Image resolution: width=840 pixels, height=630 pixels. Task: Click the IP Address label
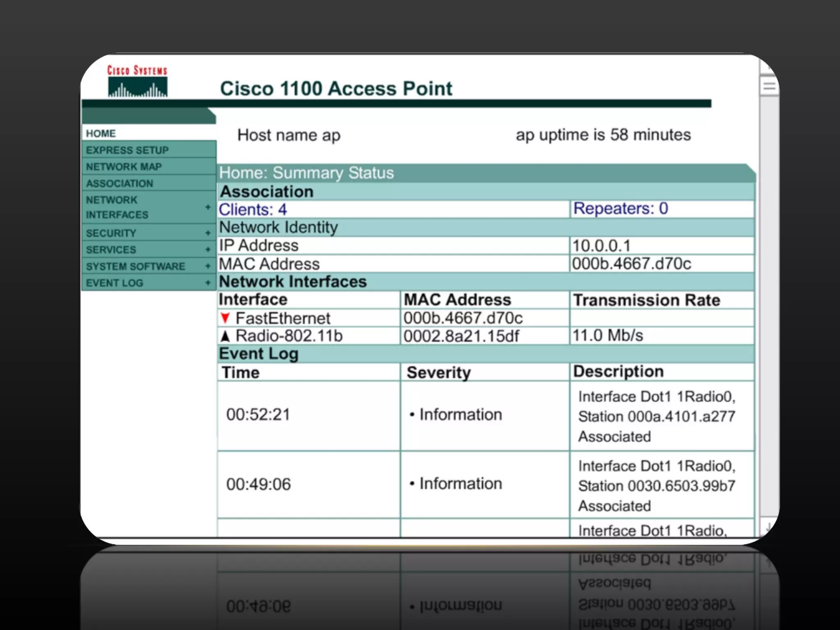point(259,245)
